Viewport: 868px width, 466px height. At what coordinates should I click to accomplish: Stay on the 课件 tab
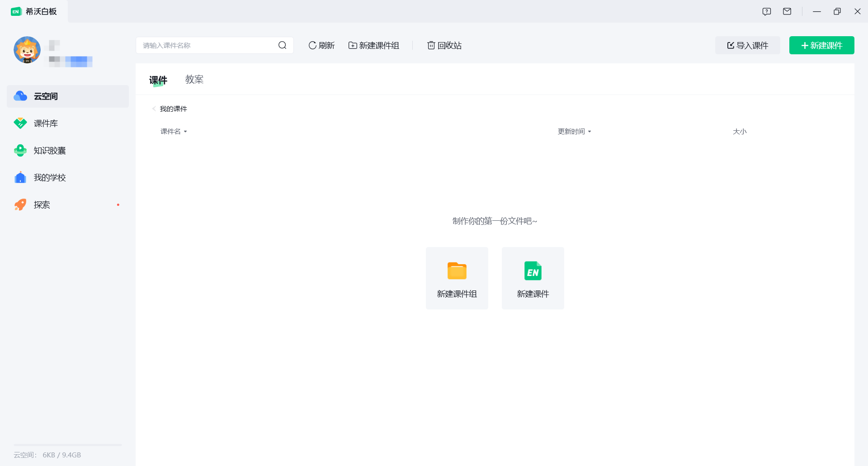(x=158, y=79)
